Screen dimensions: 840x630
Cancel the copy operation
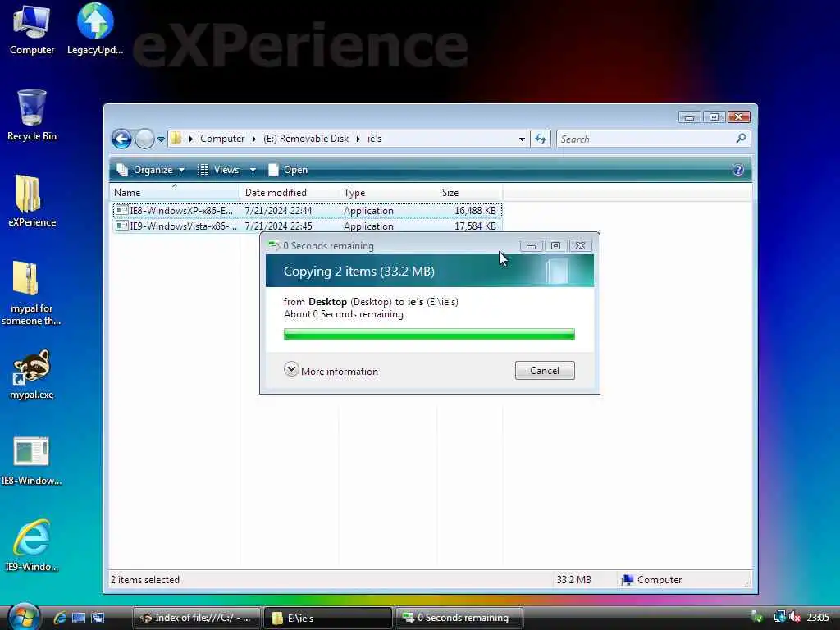(545, 371)
